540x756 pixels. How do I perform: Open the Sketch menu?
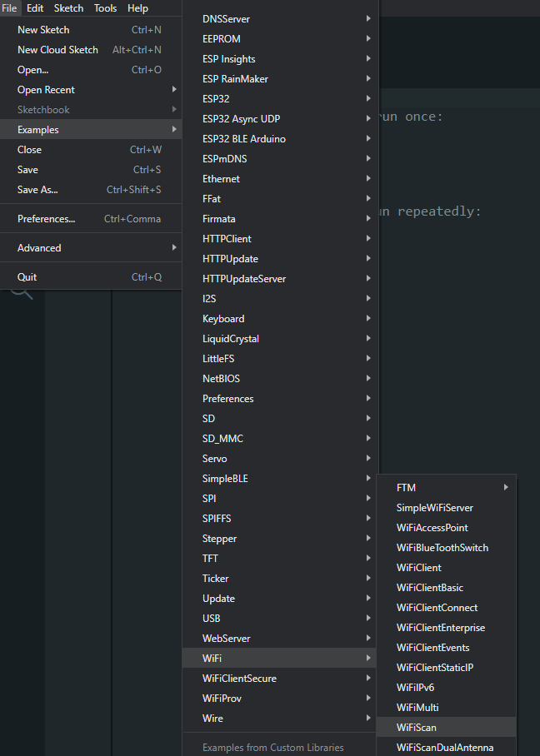click(x=68, y=8)
